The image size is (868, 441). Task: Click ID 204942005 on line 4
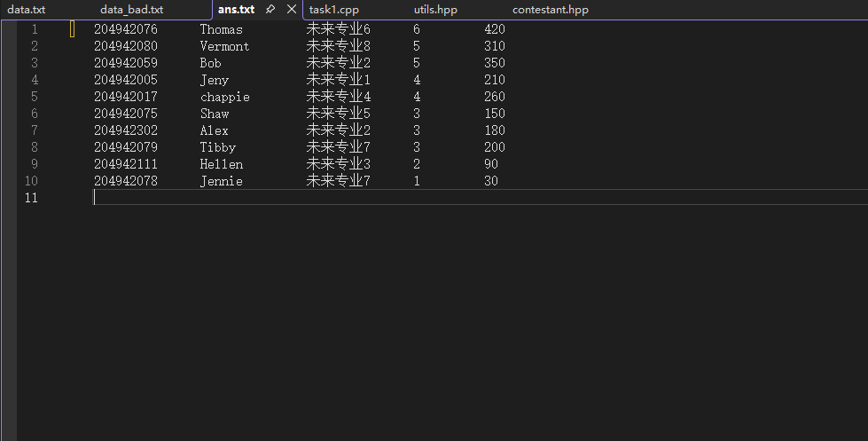pos(126,80)
